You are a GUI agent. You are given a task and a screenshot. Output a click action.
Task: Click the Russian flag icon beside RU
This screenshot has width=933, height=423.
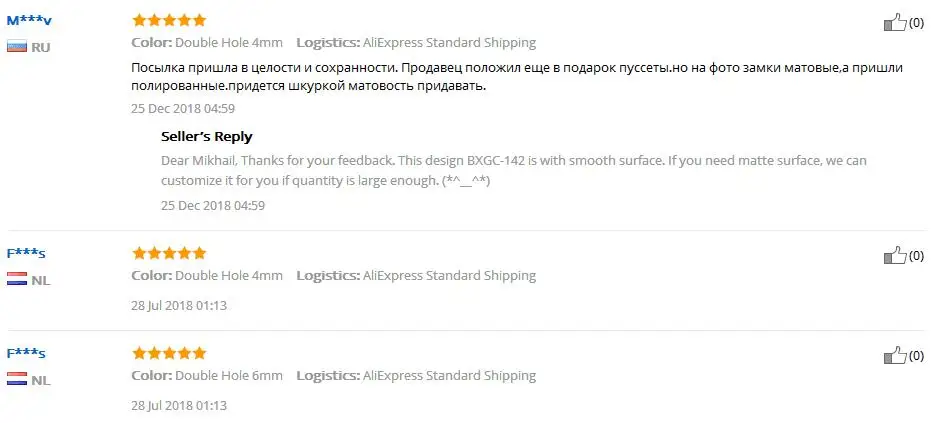(x=17, y=47)
